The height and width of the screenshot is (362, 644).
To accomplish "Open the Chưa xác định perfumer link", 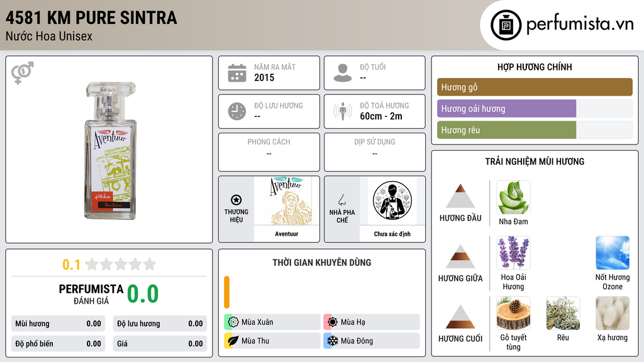I will pyautogui.click(x=392, y=234).
